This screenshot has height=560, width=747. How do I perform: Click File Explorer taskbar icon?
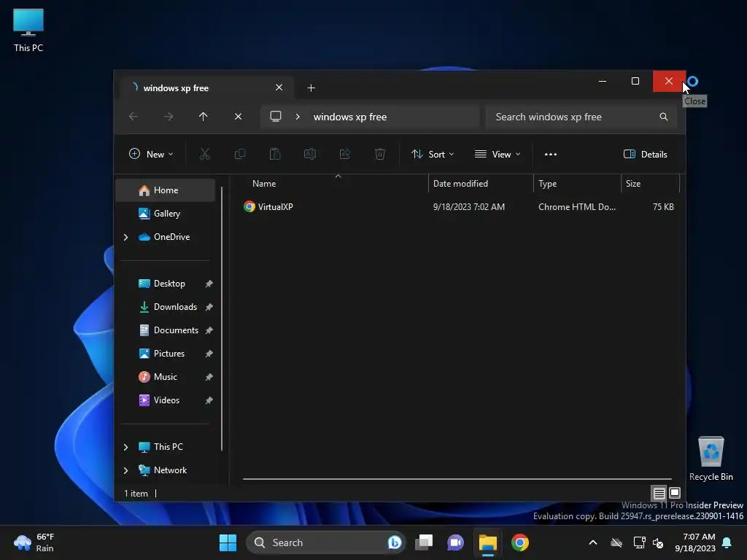click(487, 542)
